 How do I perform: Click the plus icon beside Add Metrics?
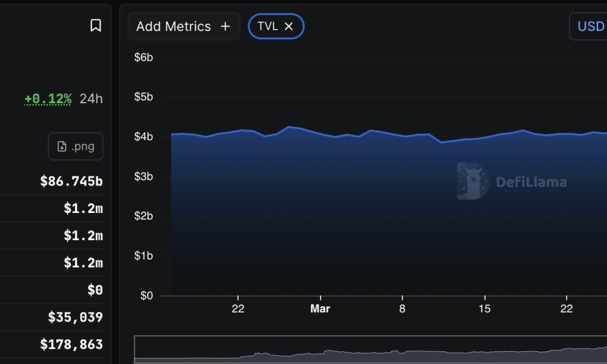click(225, 26)
